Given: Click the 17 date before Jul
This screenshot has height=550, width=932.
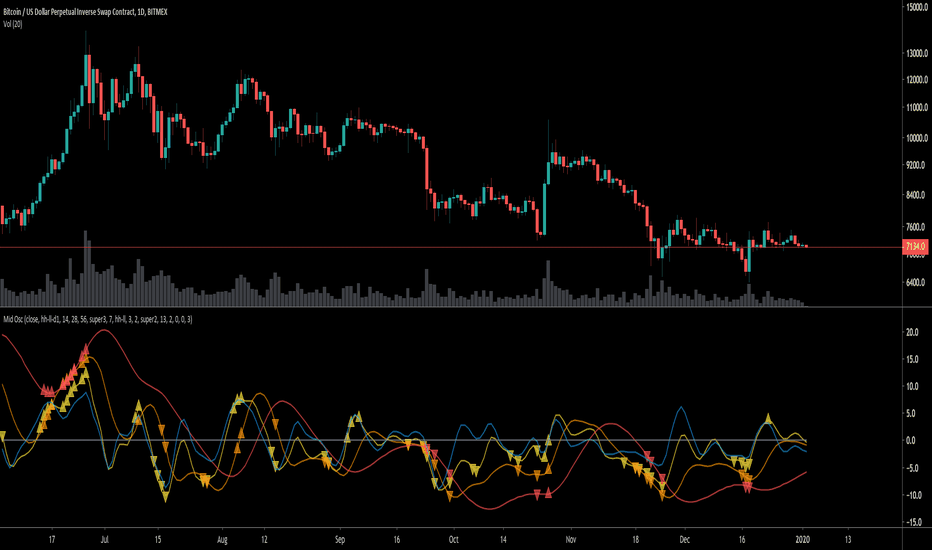Looking at the screenshot, I should [52, 540].
